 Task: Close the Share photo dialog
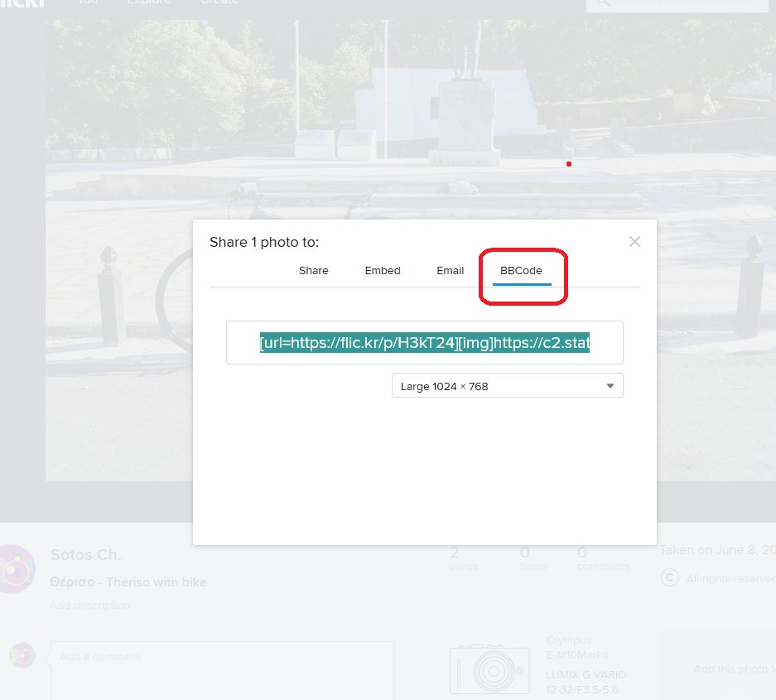(634, 242)
